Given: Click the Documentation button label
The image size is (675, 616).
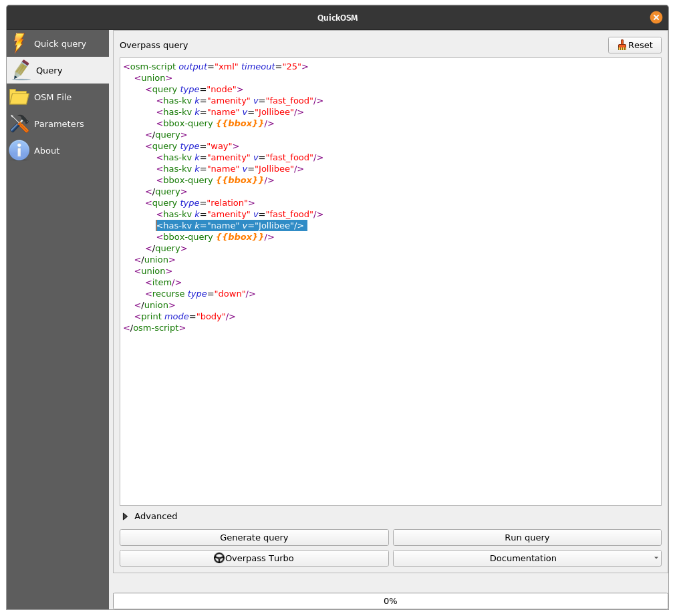Looking at the screenshot, I should [x=523, y=558].
